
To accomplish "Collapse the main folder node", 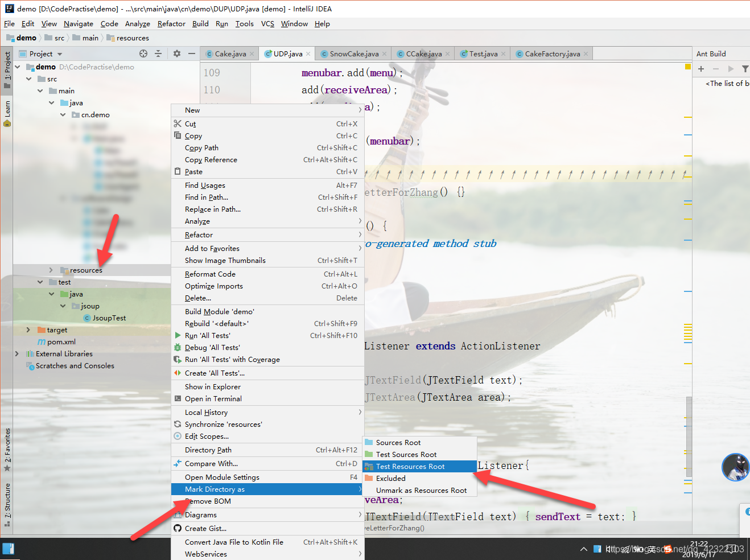I will pos(40,90).
